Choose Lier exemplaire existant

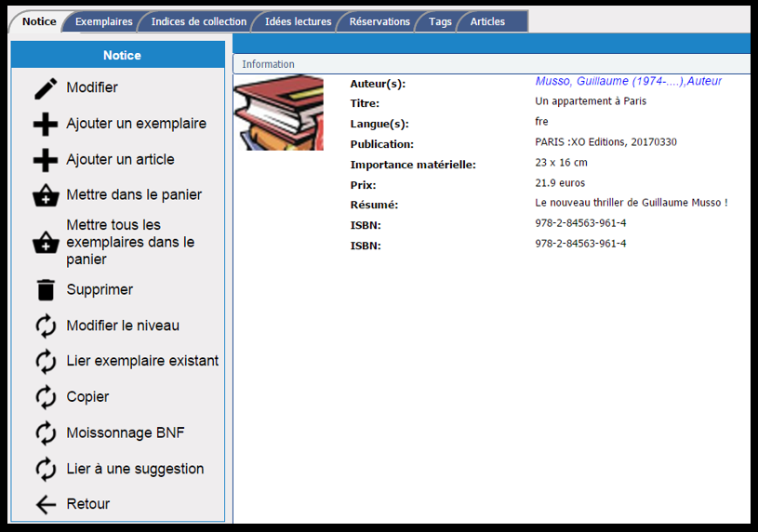click(142, 361)
